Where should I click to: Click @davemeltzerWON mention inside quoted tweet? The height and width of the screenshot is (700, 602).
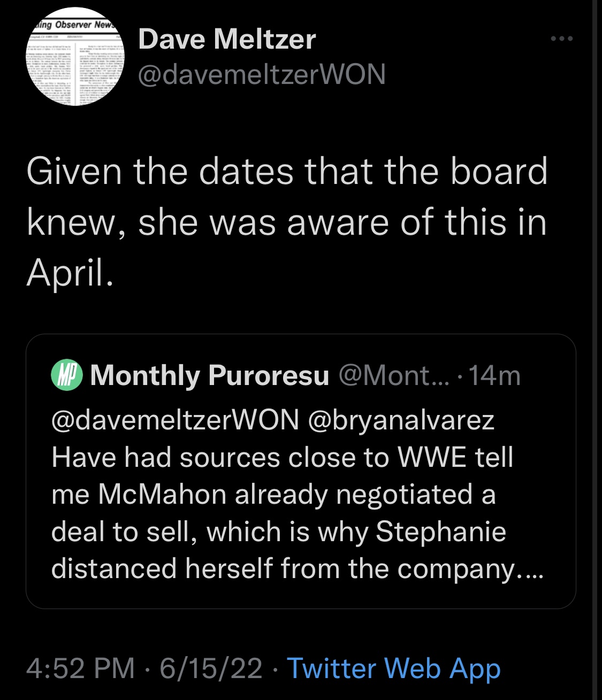(x=175, y=420)
